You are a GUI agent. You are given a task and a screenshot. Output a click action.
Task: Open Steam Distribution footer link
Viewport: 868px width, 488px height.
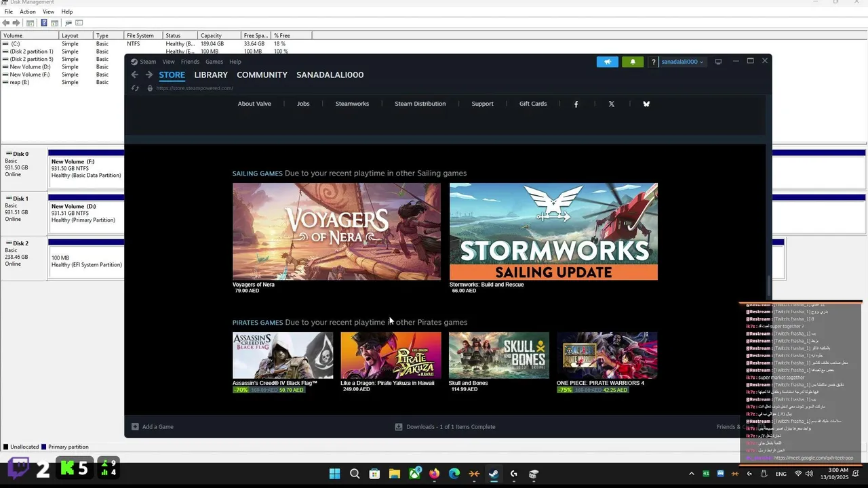coord(420,104)
